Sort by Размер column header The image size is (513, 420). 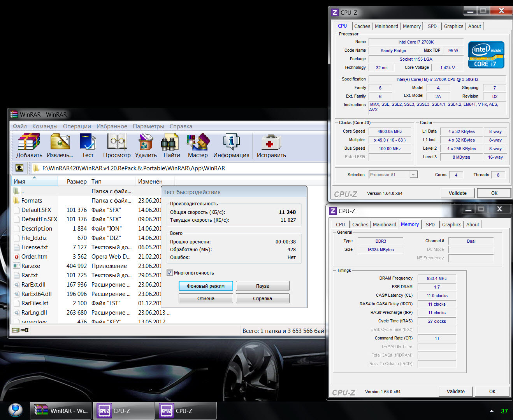coord(74,181)
